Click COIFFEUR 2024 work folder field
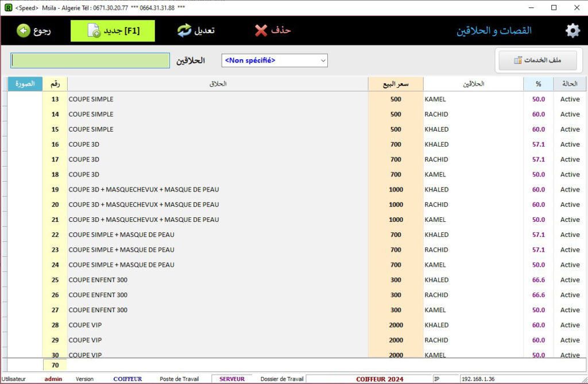This screenshot has height=384, width=588. 369,379
